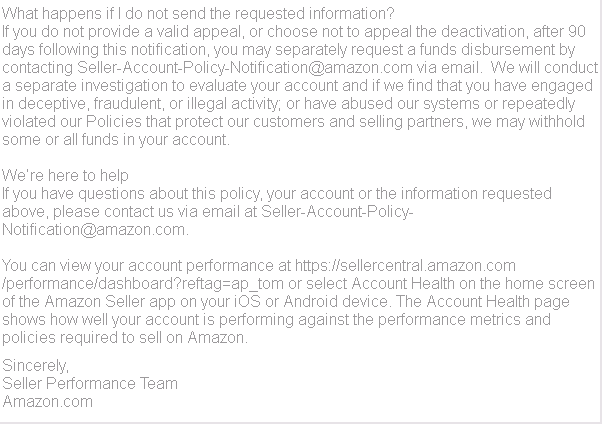Click the "We're here to help" heading
Viewport: 602px width, 424px height.
coord(66,175)
